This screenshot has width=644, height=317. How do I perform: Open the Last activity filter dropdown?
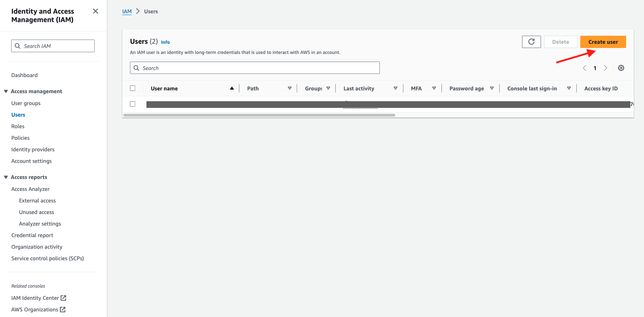[x=395, y=88]
